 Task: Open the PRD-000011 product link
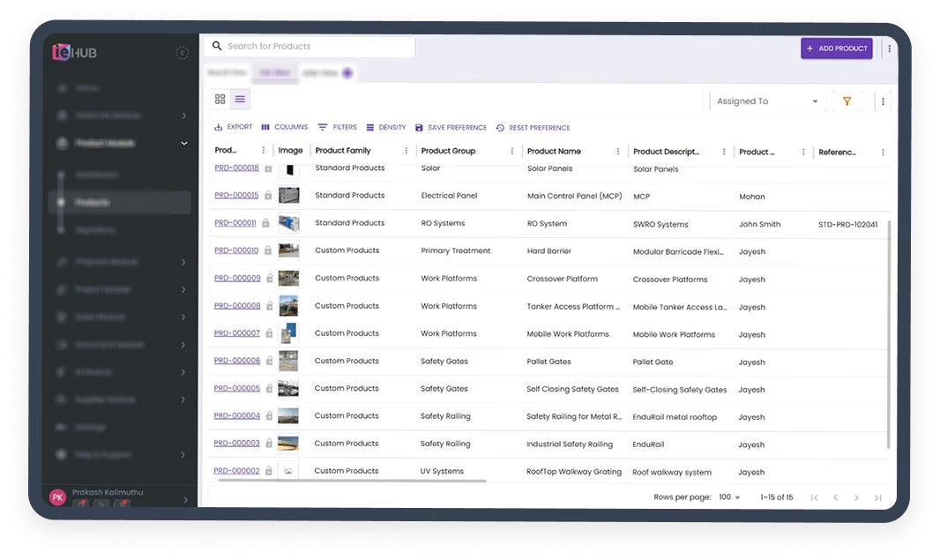[x=235, y=223]
